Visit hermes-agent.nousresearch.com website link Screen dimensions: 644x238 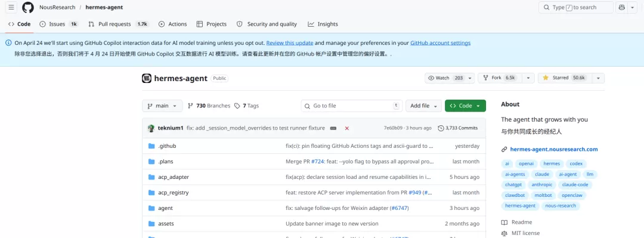(553, 149)
